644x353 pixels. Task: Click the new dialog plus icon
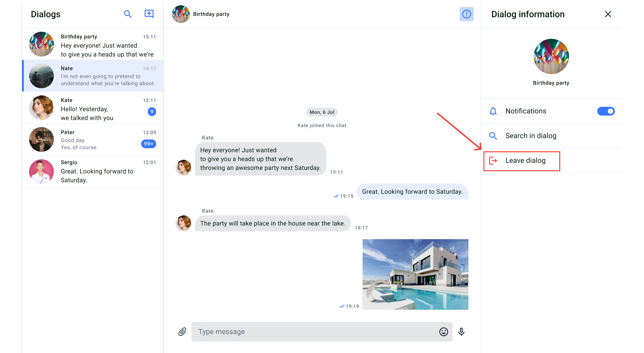pyautogui.click(x=149, y=14)
